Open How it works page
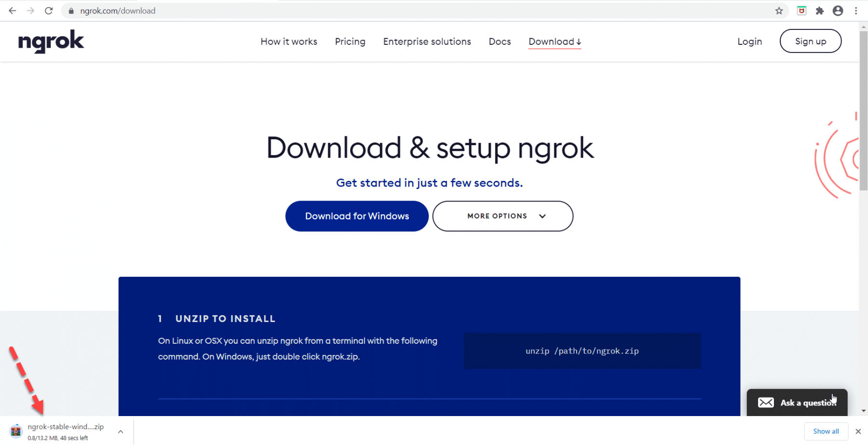 [x=289, y=41]
